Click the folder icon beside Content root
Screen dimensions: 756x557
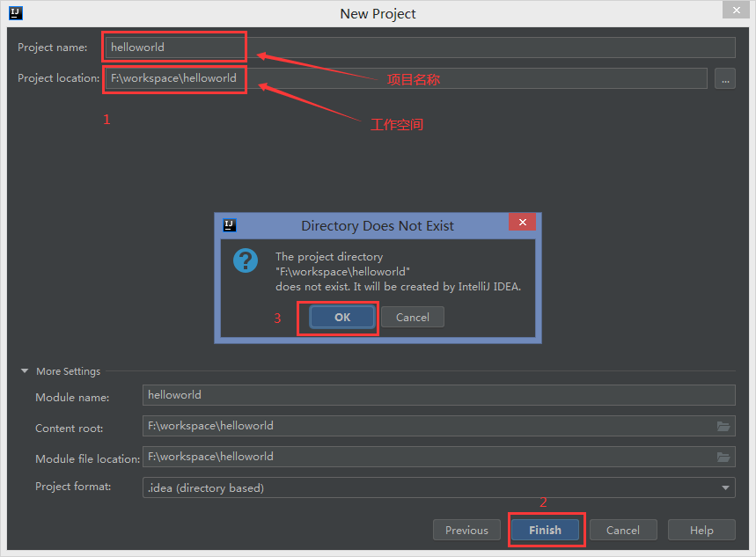click(x=723, y=426)
